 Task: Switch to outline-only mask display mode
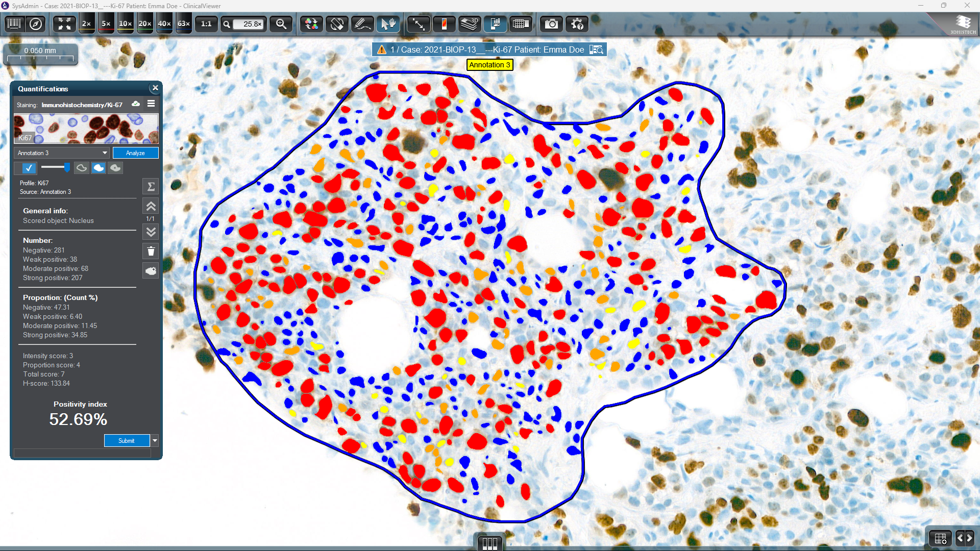click(x=82, y=168)
